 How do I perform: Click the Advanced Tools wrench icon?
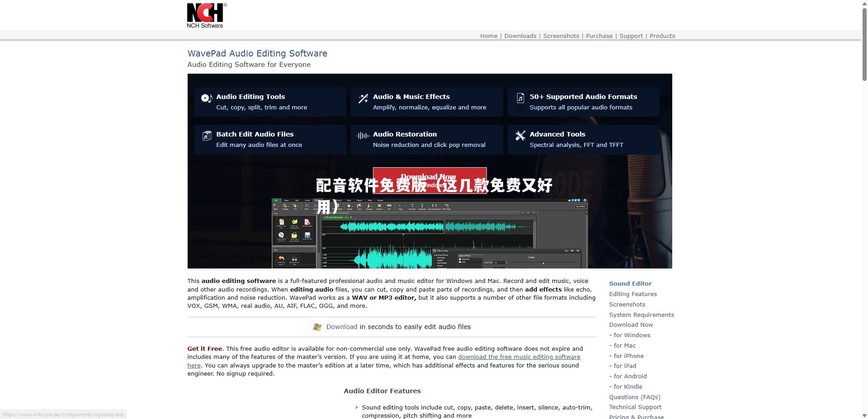point(520,136)
